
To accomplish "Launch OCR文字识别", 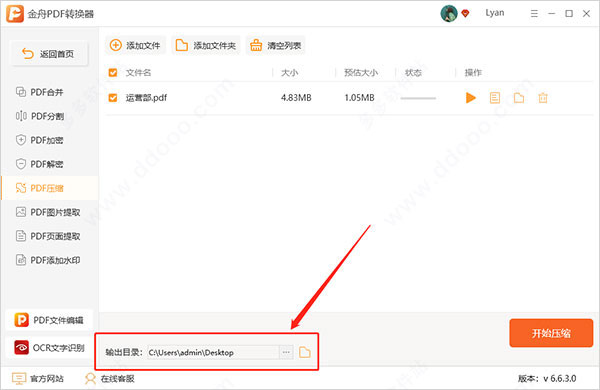I will (49, 348).
